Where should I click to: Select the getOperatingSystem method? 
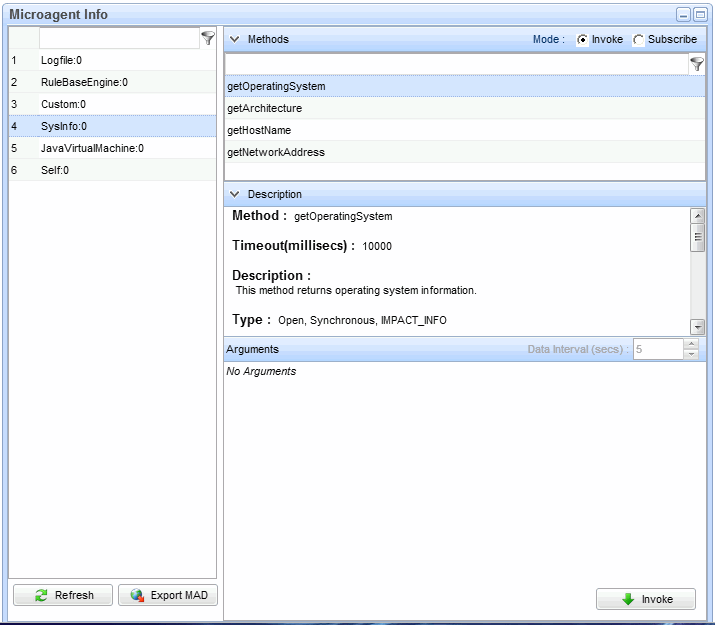click(x=465, y=86)
